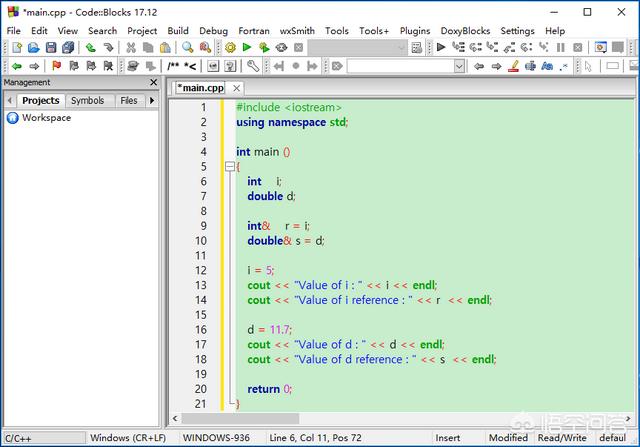Rebuild project with the circular arrows icon
This screenshot has height=447, width=640.
coord(281,47)
